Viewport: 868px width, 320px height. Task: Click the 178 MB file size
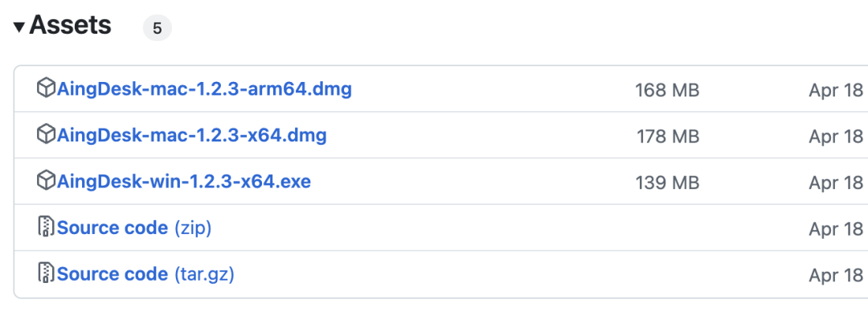pyautogui.click(x=668, y=136)
